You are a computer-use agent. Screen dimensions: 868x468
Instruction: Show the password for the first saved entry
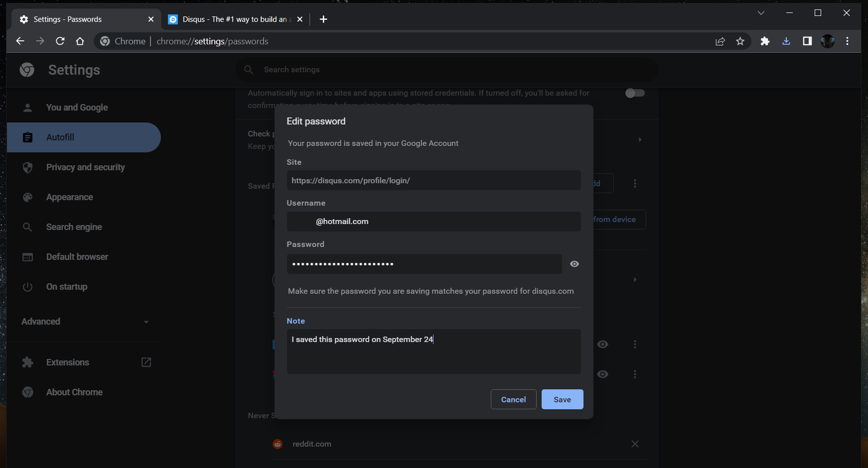click(x=602, y=344)
